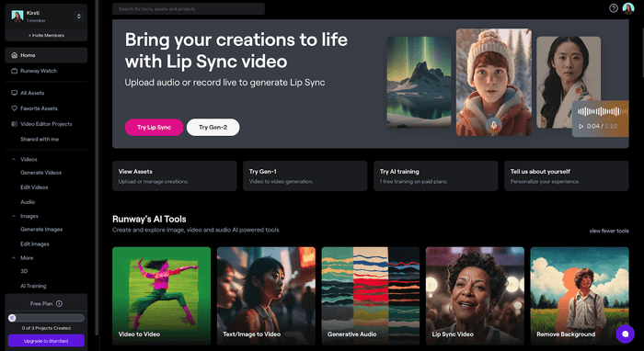Click the 0 of 3 Projects Created text
Screen dimensions: 644x351
(x=46, y=328)
